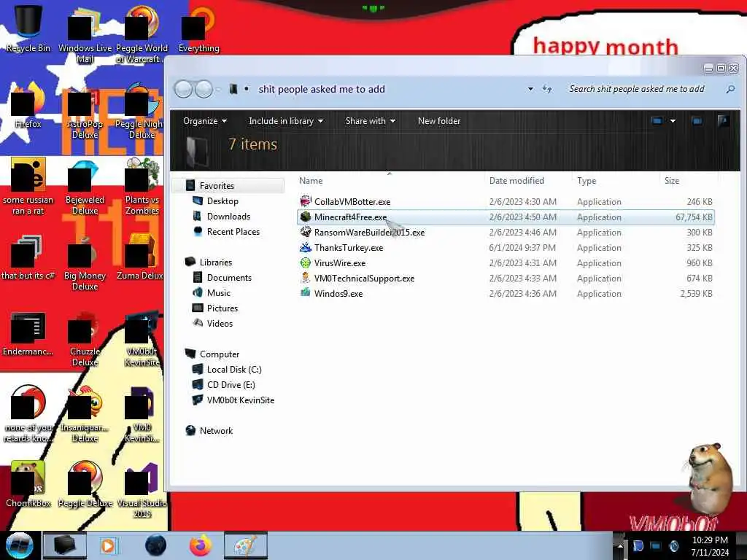Viewport: 747px width, 560px height.
Task: Select Libraries in navigation pane
Action: (215, 262)
